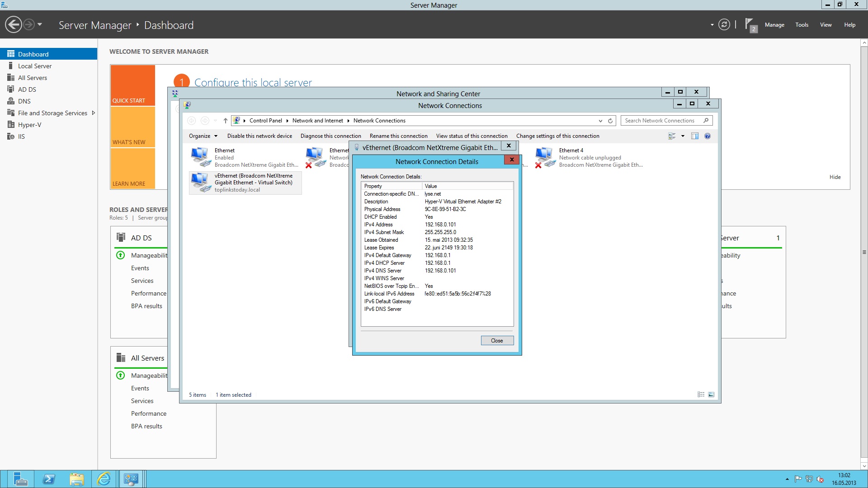
Task: Open AD DS in the sidebar
Action: click(x=48, y=89)
